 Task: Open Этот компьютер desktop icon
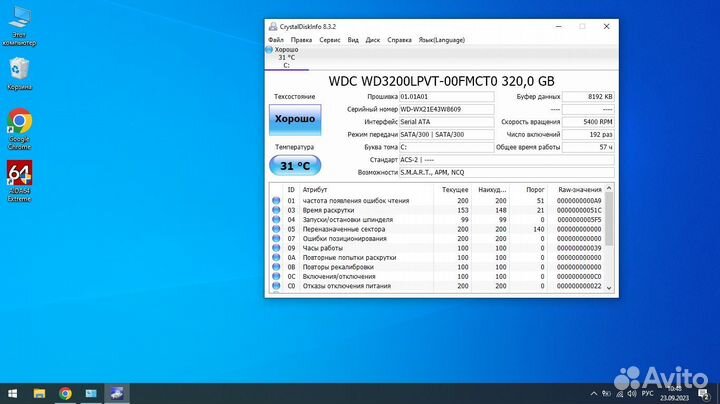coord(19,26)
